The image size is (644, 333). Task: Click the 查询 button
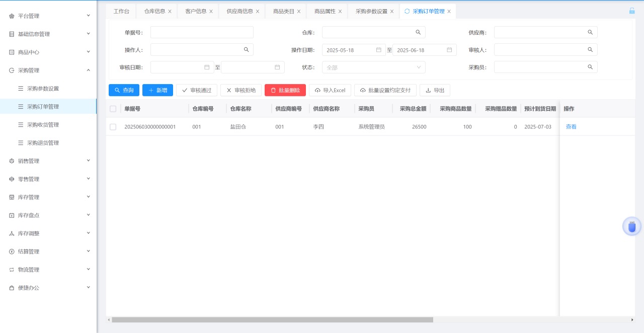pyautogui.click(x=124, y=90)
